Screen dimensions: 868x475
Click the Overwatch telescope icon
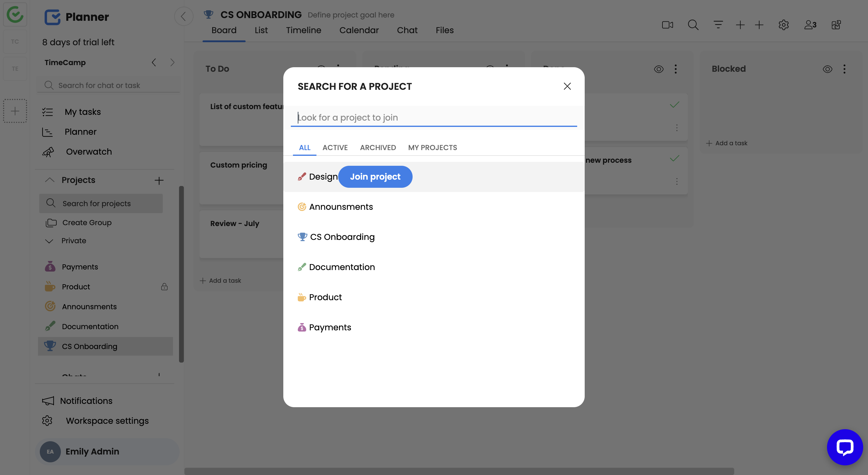[48, 152]
